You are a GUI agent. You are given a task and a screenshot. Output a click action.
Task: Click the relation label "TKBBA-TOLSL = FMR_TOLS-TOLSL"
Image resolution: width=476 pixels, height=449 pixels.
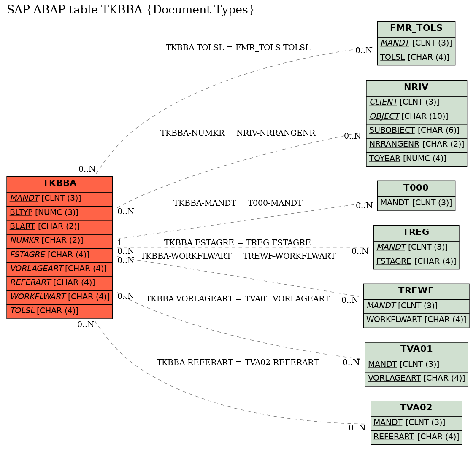238,48
